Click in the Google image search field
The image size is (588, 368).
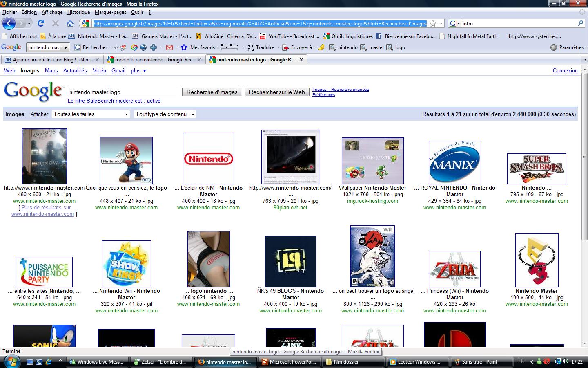pyautogui.click(x=124, y=92)
